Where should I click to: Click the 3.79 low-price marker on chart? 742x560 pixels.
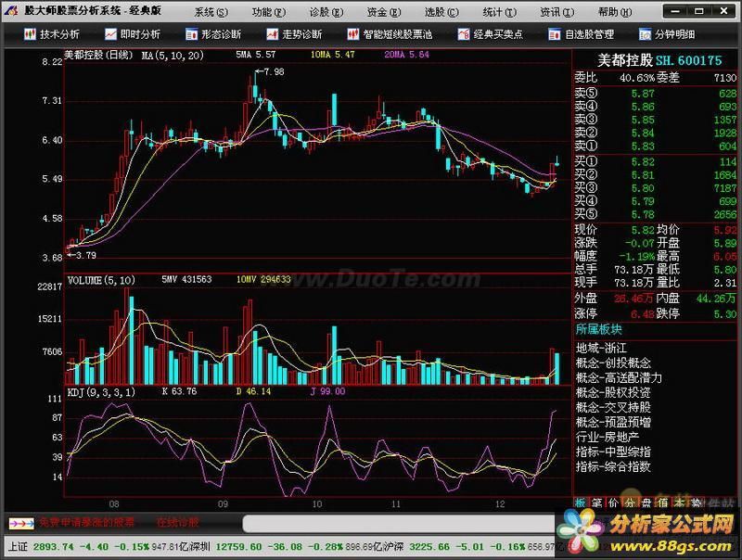82,255
